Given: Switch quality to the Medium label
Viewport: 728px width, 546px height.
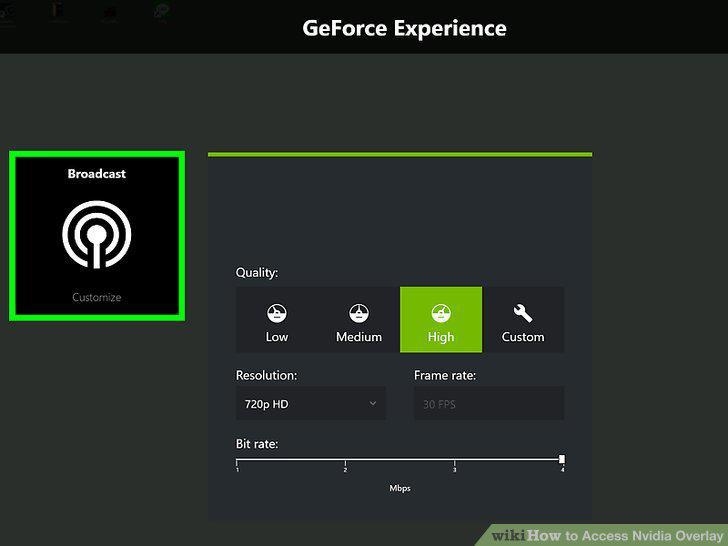Looking at the screenshot, I should (x=359, y=337).
